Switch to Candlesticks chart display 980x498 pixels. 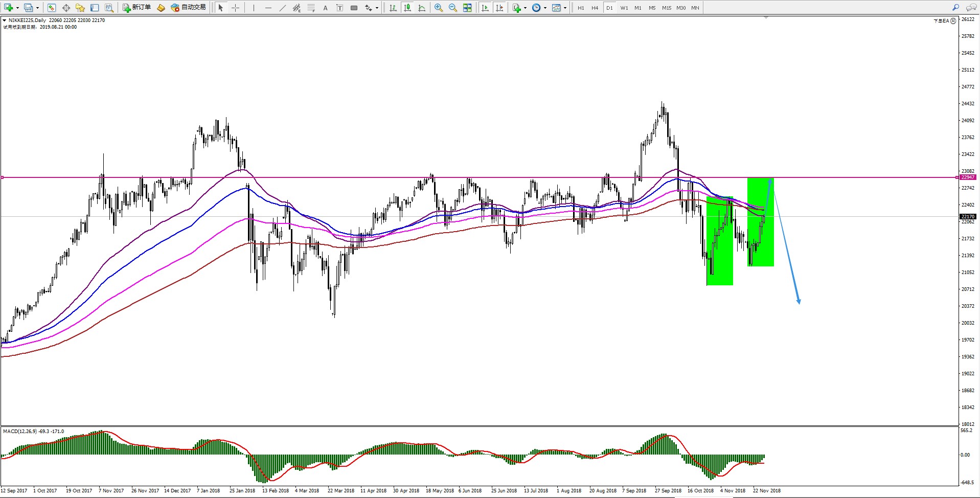[407, 8]
